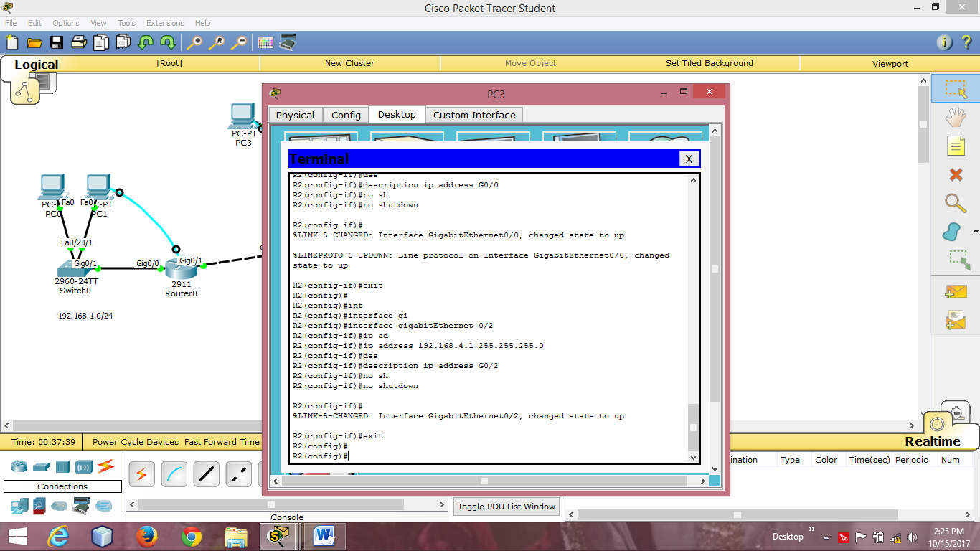980x551 pixels.
Task: Select the Resize Shape tool
Action: click(958, 260)
